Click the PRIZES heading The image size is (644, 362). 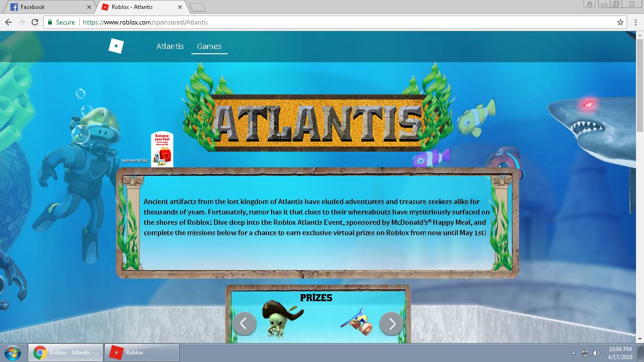pyautogui.click(x=316, y=298)
